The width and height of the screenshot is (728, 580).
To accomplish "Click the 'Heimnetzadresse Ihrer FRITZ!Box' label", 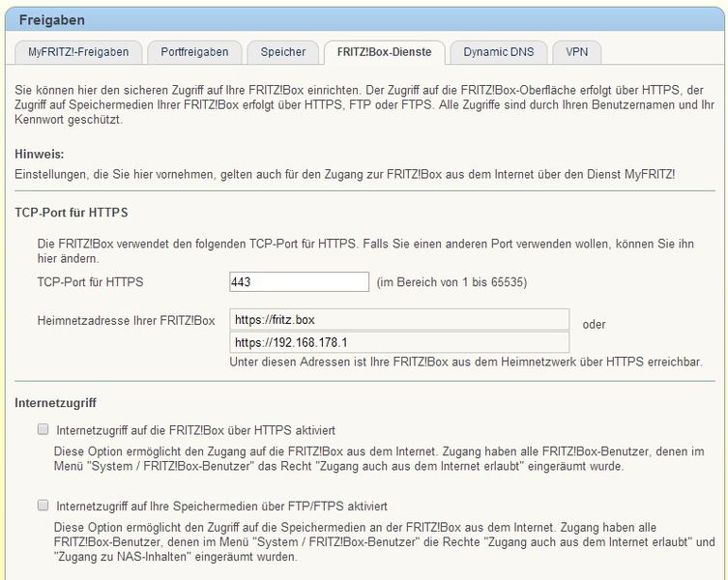I will 126,320.
